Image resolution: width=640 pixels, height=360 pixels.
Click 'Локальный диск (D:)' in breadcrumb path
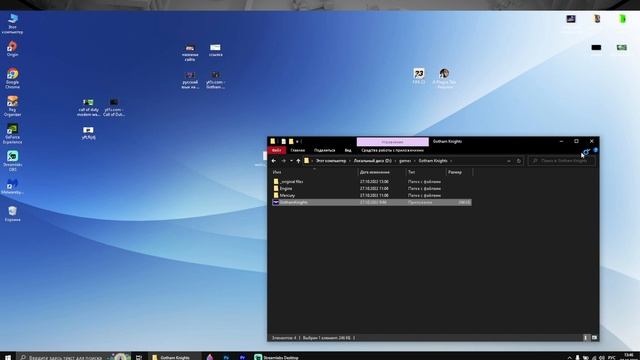(372, 161)
